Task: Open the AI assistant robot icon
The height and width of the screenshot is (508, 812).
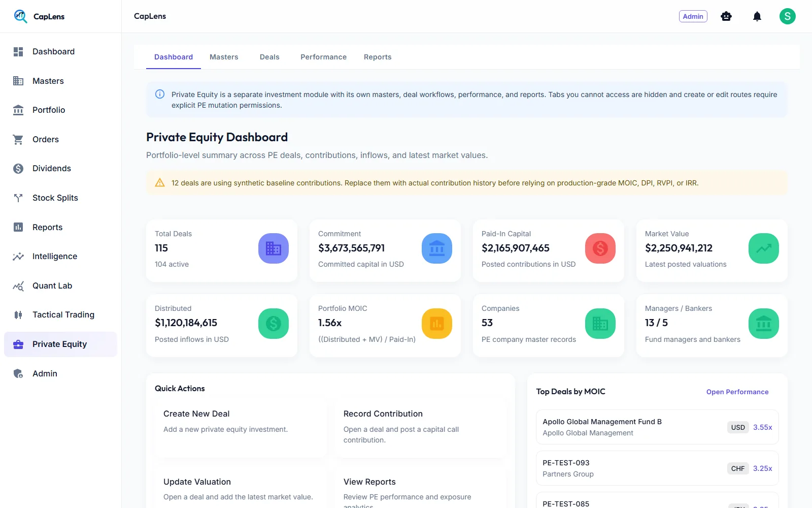Action: tap(726, 16)
